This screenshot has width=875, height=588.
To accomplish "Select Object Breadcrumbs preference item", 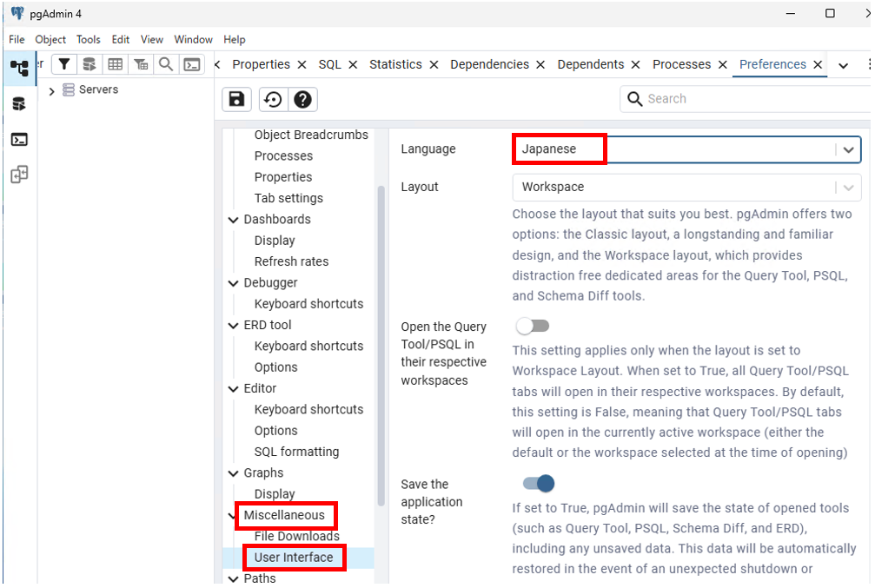I will [311, 135].
